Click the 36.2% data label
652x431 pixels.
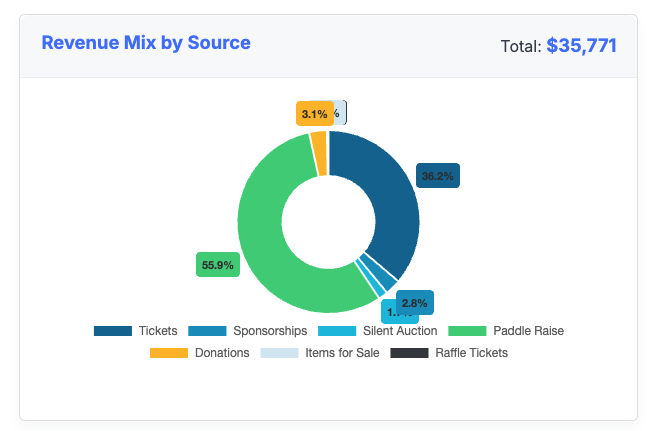point(438,176)
